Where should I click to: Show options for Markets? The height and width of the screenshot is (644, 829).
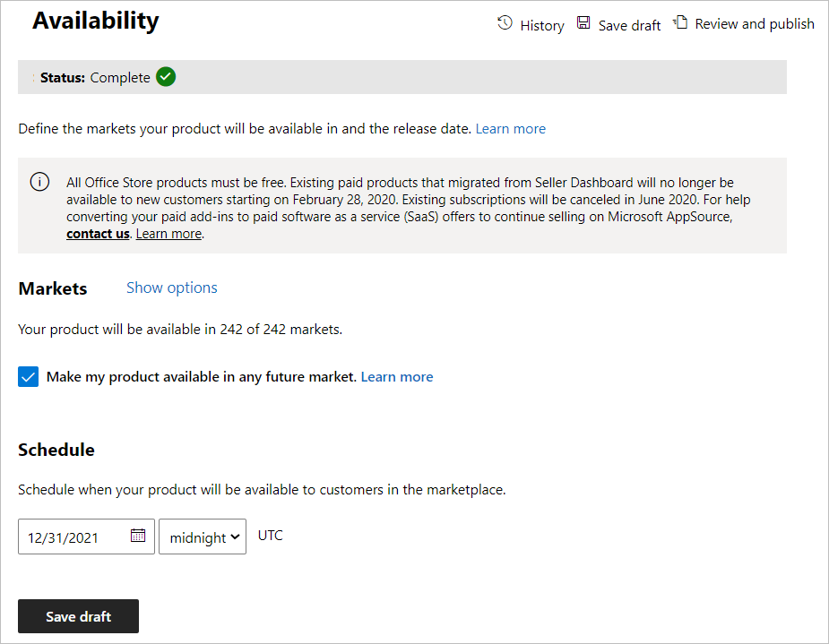tap(172, 288)
